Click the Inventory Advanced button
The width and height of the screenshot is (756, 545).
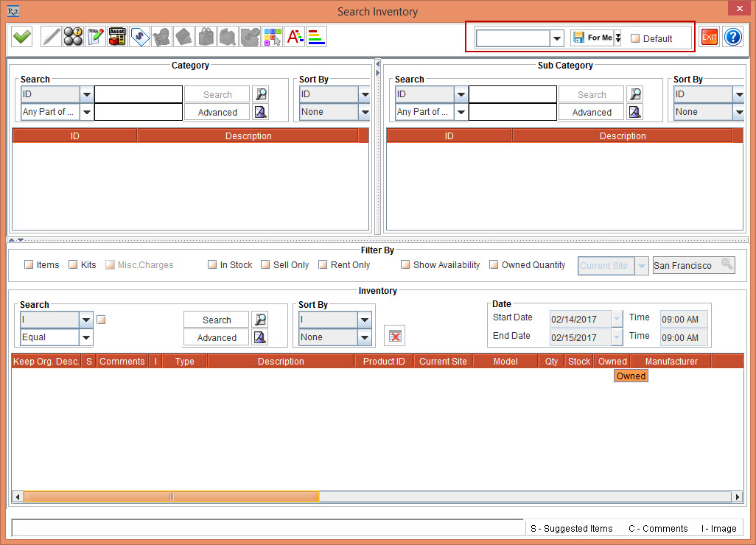tap(217, 338)
